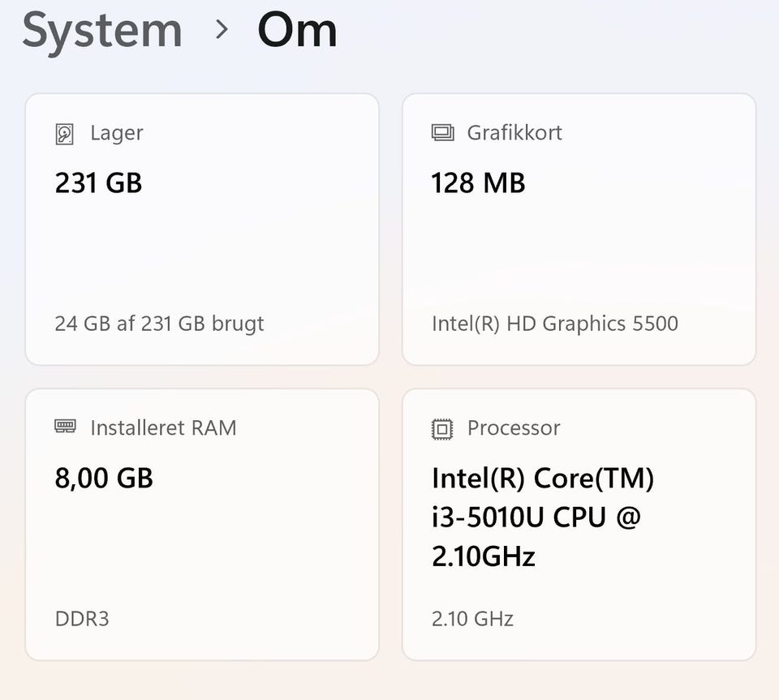Click the CPU chip icon next to Processor
779x700 pixels.
coord(442,428)
